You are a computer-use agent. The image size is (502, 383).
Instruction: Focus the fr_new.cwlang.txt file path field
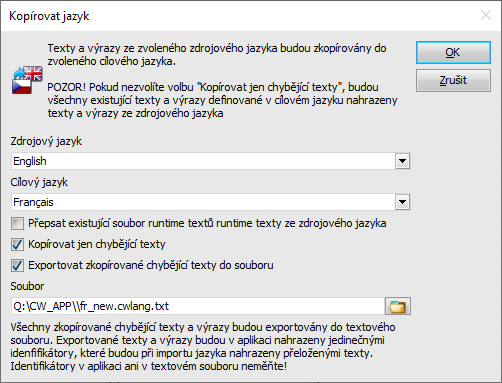tap(198, 306)
